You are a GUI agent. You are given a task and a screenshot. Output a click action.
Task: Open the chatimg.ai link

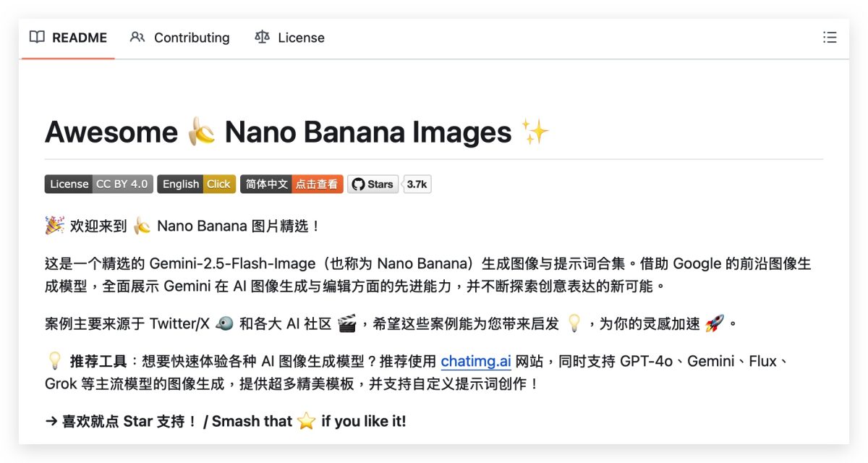476,361
